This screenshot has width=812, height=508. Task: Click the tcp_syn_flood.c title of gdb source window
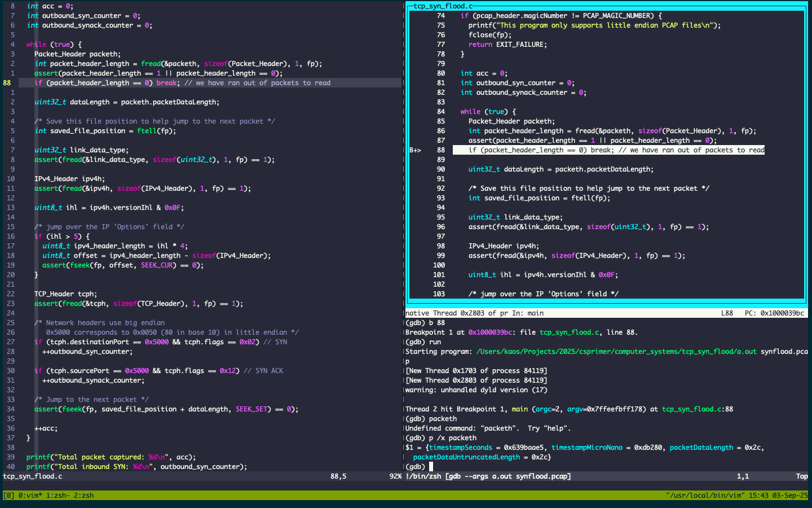[443, 6]
